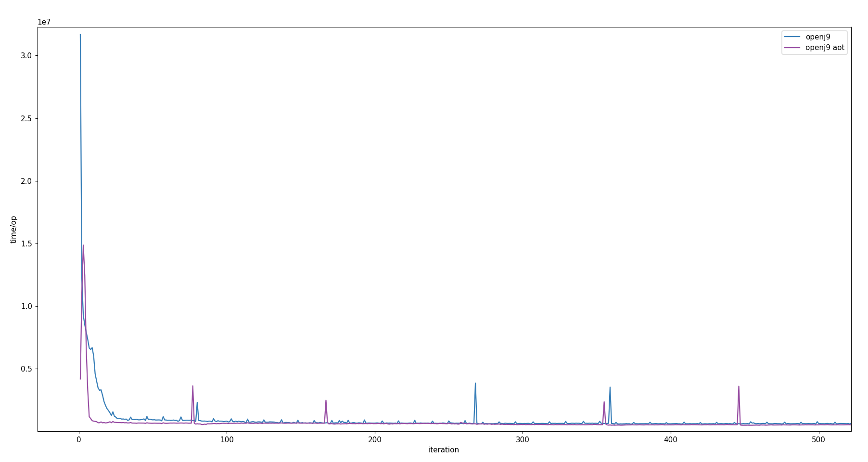Click the "time/op" y-axis label
Screen dimensions: 868x462
[x=14, y=230]
